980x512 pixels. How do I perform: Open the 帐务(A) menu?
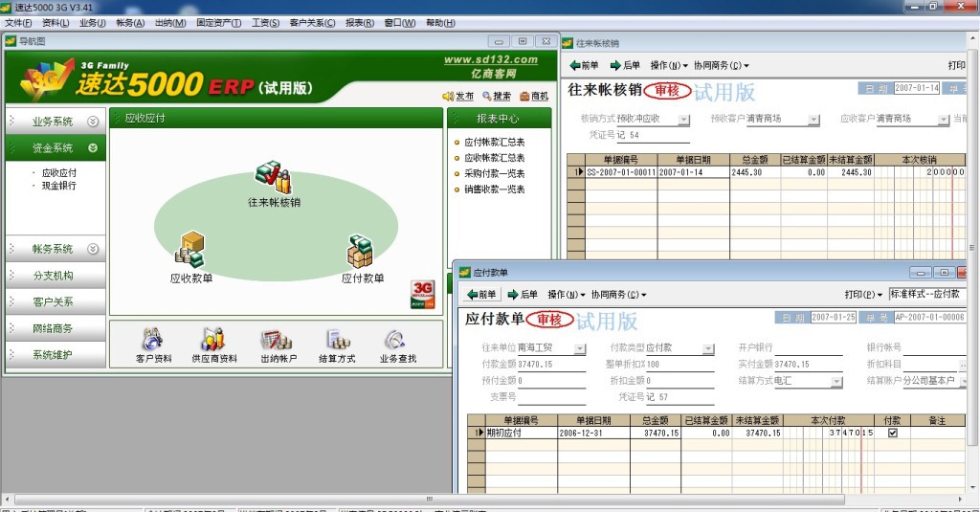point(130,23)
